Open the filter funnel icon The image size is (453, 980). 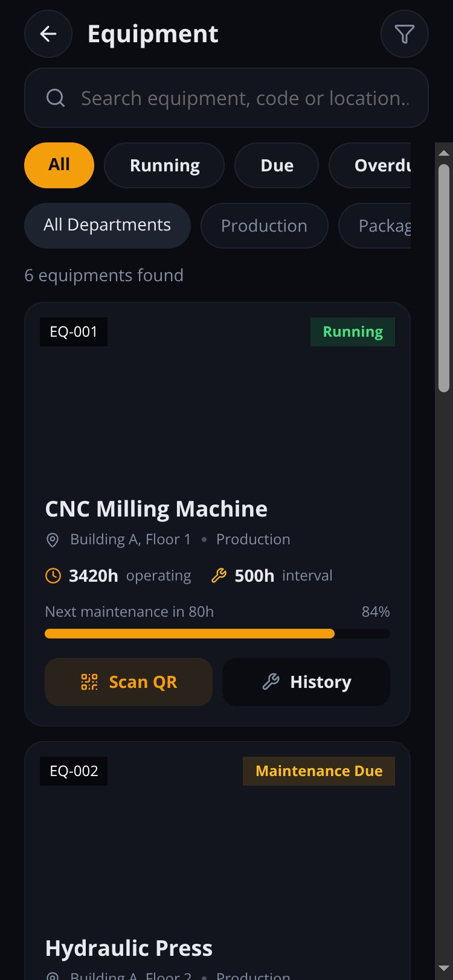pyautogui.click(x=405, y=34)
